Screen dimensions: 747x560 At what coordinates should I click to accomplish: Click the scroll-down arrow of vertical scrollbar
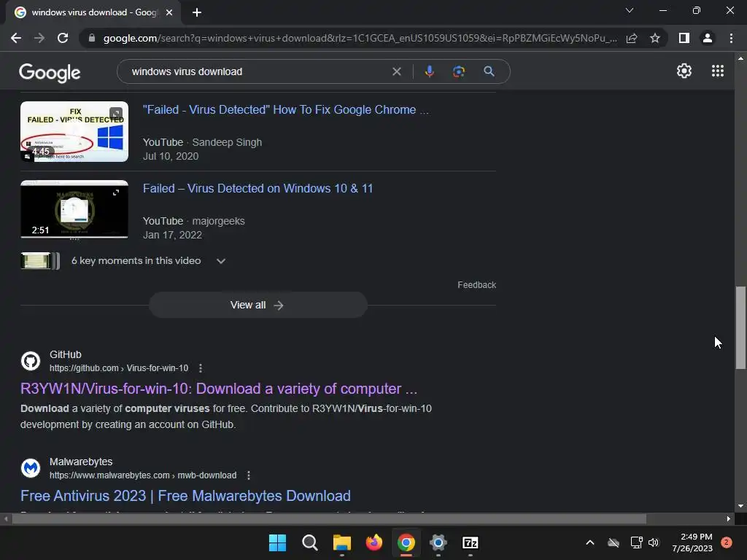(740, 506)
